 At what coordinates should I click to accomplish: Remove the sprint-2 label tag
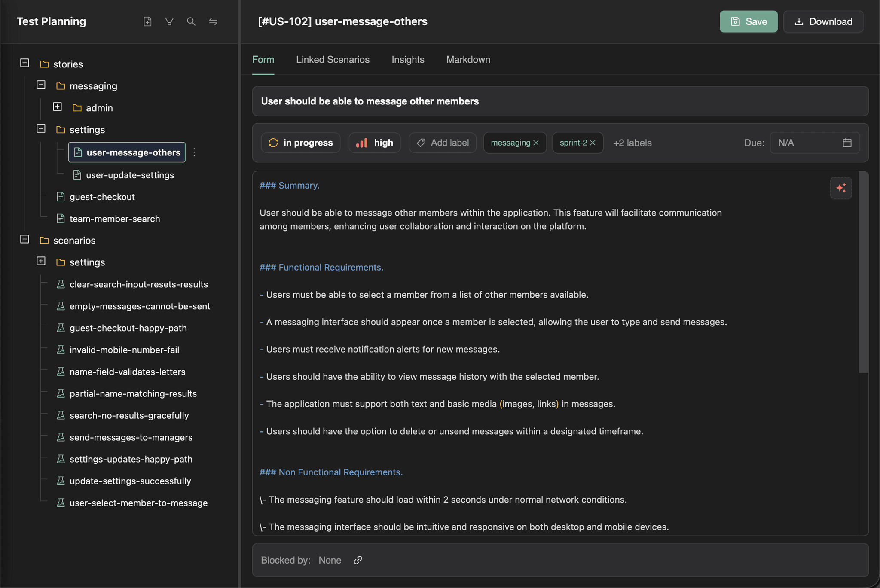coord(593,143)
